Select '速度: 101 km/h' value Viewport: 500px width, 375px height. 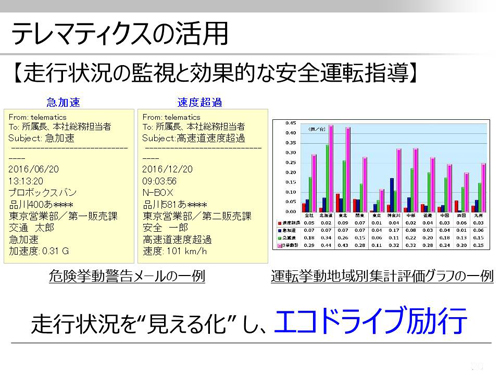(x=175, y=251)
